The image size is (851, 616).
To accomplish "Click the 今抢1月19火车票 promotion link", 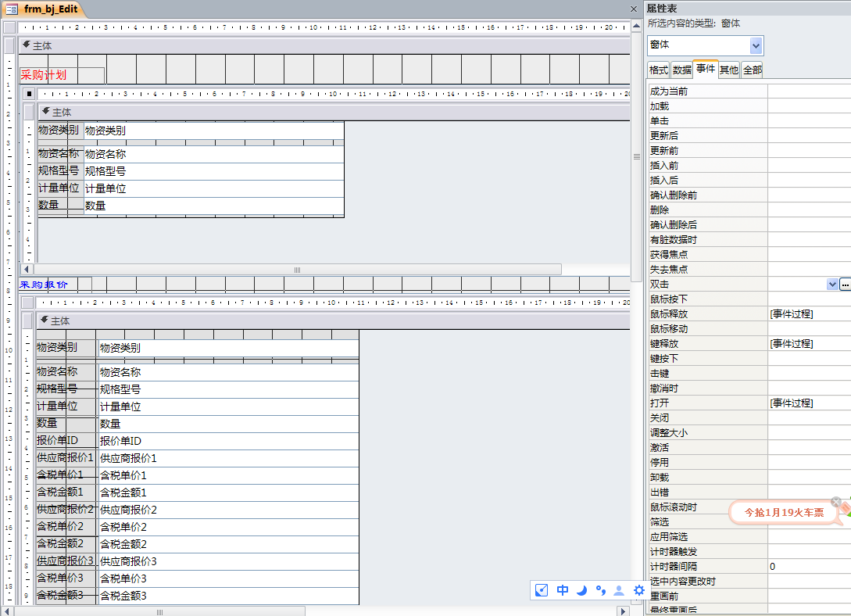I will click(x=784, y=513).
